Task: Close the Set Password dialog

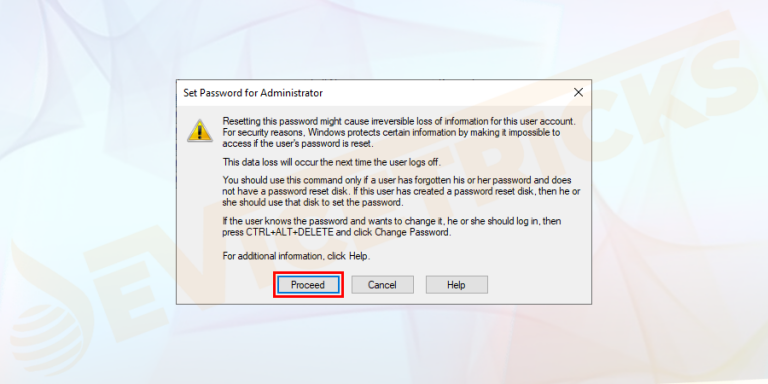Action: (578, 93)
